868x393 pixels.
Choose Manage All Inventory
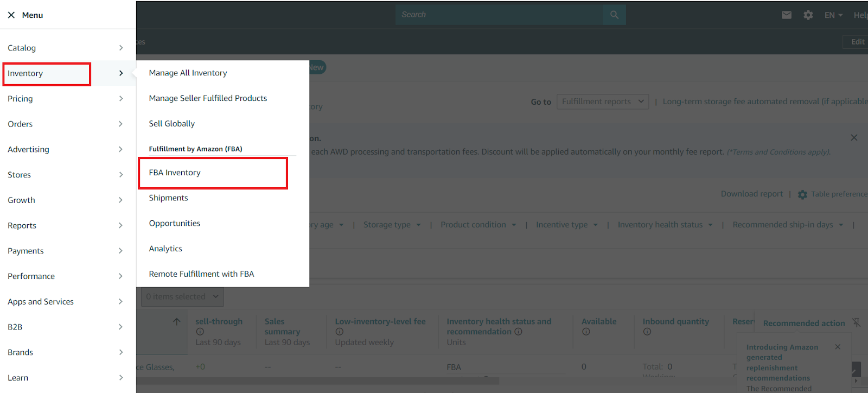188,73
